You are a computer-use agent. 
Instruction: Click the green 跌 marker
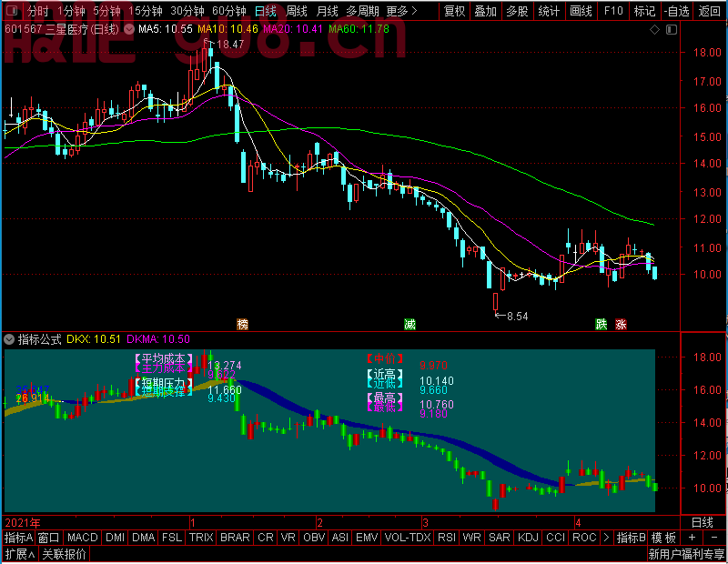(602, 324)
